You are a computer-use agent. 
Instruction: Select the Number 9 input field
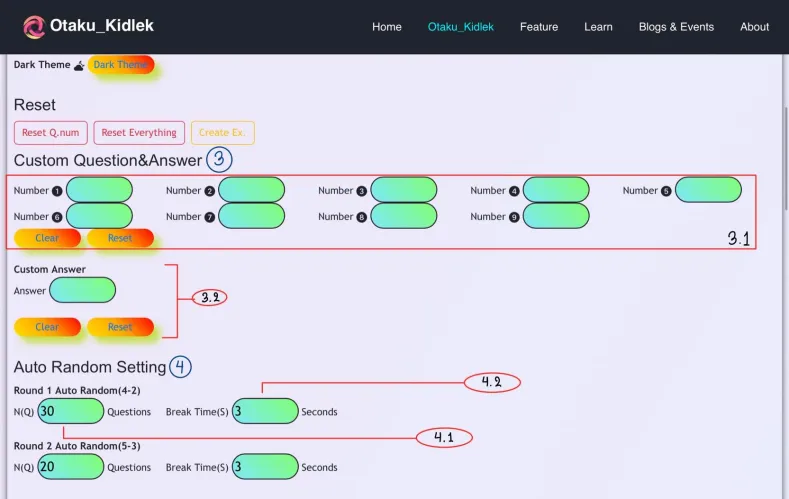point(556,216)
